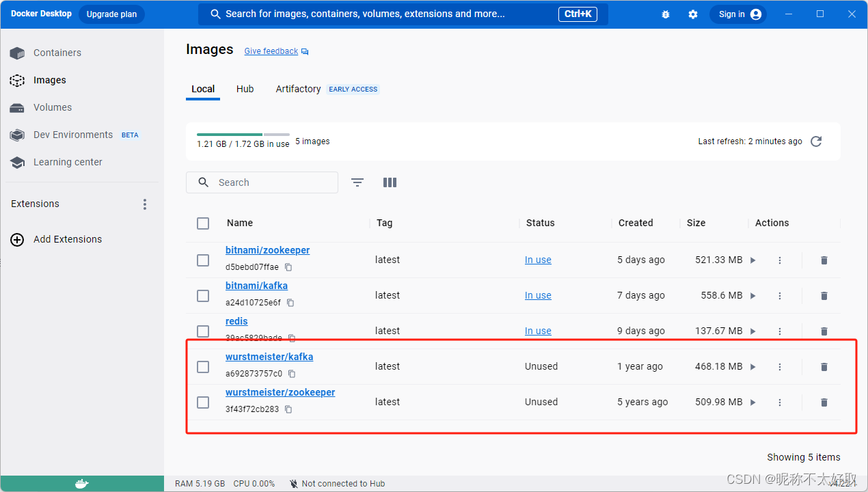868x492 pixels.
Task: Select the Volumes sidebar icon
Action: point(16,107)
